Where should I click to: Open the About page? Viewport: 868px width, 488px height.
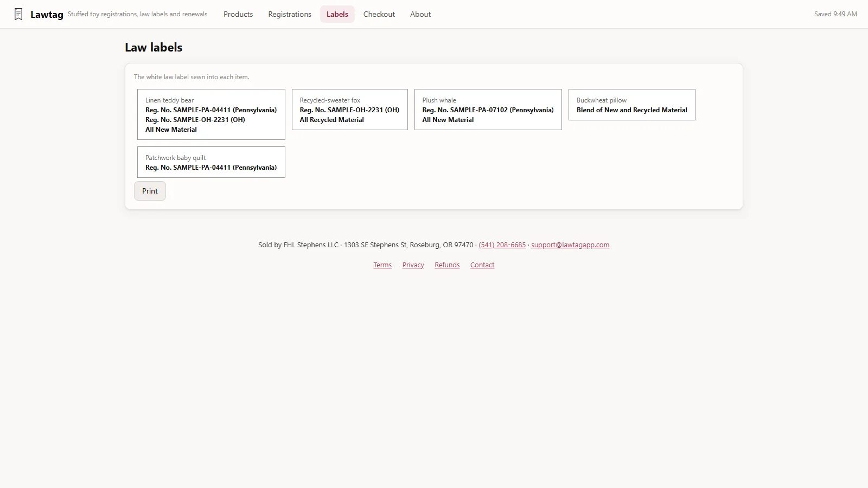[420, 14]
